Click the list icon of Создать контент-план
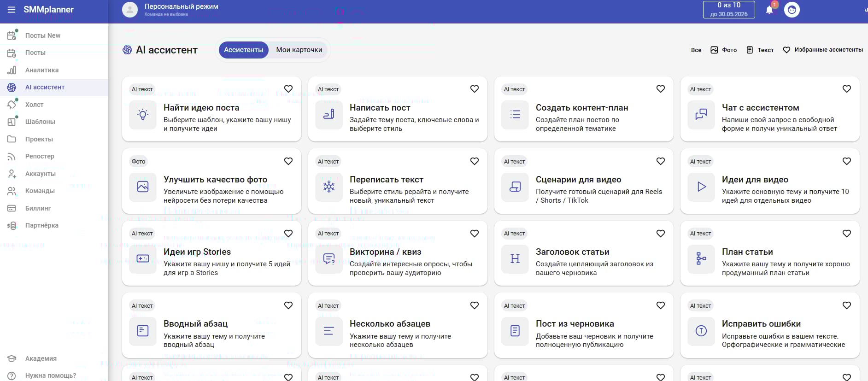 click(515, 115)
